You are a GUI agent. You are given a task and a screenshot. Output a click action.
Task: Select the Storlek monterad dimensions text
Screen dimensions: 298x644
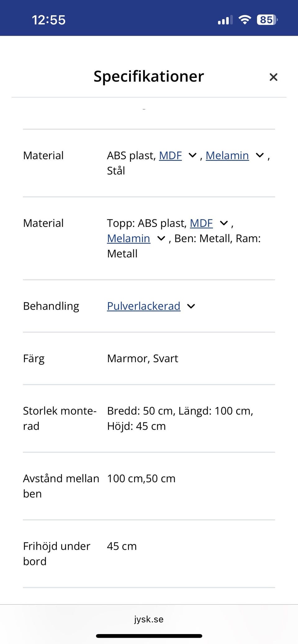(180, 418)
